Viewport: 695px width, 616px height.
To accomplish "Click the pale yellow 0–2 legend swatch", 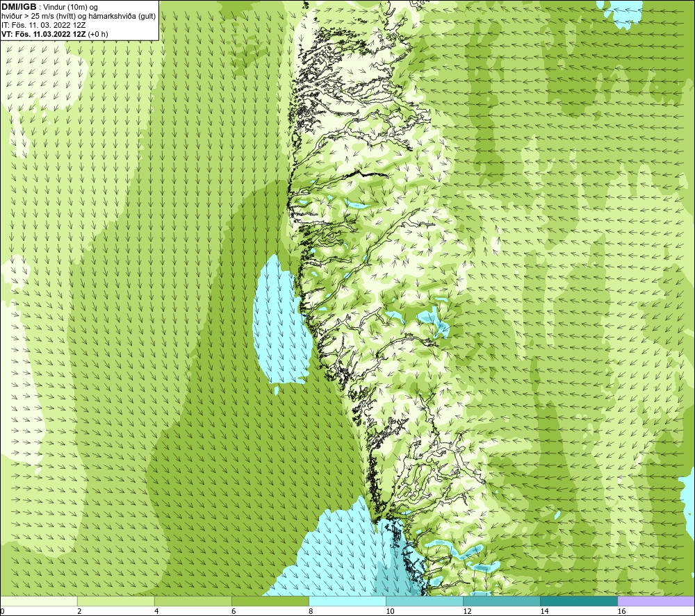I will click(39, 601).
